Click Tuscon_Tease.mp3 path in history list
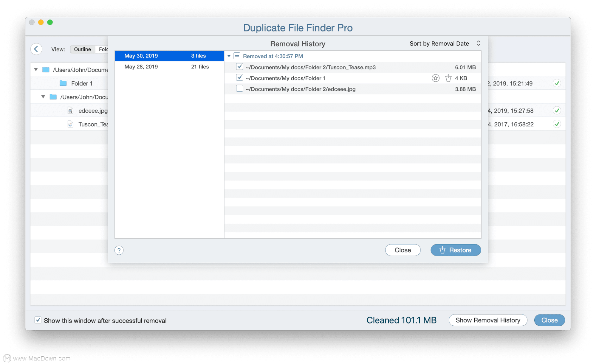The image size is (596, 364). tap(311, 67)
